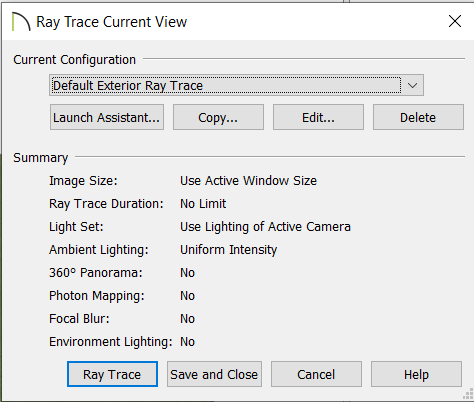The width and height of the screenshot is (474, 402).
Task: Click the resize grip in dialog corner
Action: pos(468,394)
